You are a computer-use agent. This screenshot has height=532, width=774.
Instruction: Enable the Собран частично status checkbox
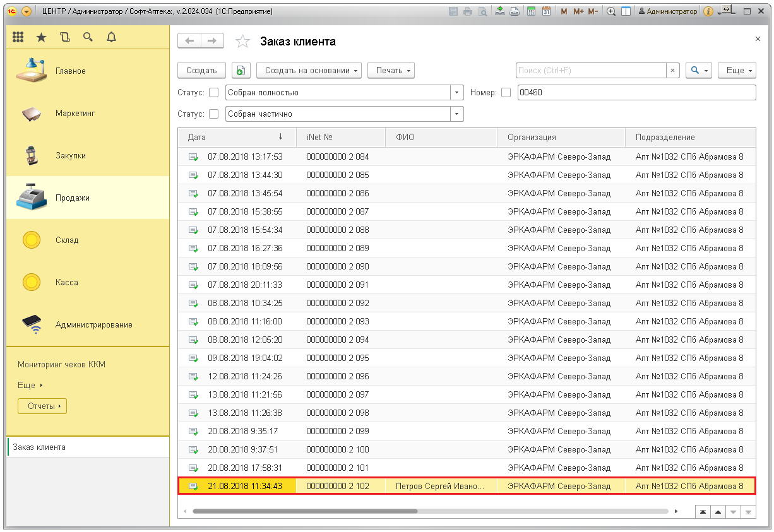pos(213,114)
